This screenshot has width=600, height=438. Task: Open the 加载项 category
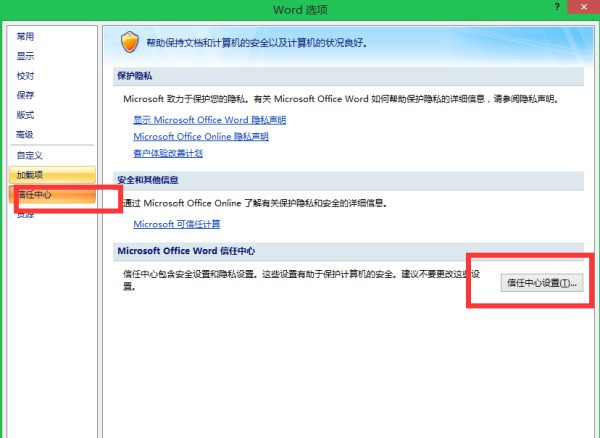(30, 175)
